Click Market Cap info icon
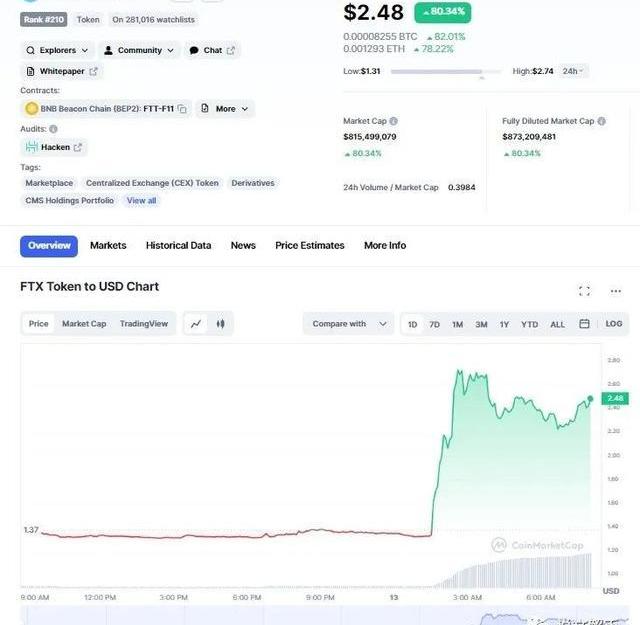 tap(393, 121)
